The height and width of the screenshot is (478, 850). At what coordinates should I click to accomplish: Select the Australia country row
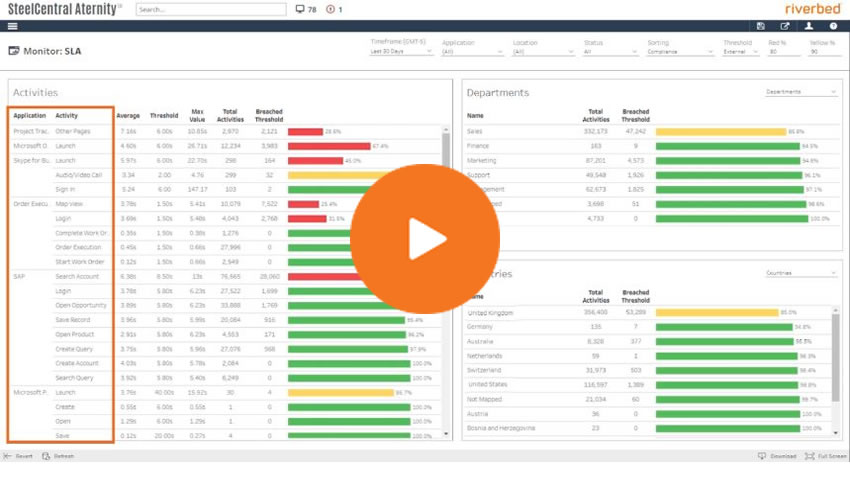648,341
